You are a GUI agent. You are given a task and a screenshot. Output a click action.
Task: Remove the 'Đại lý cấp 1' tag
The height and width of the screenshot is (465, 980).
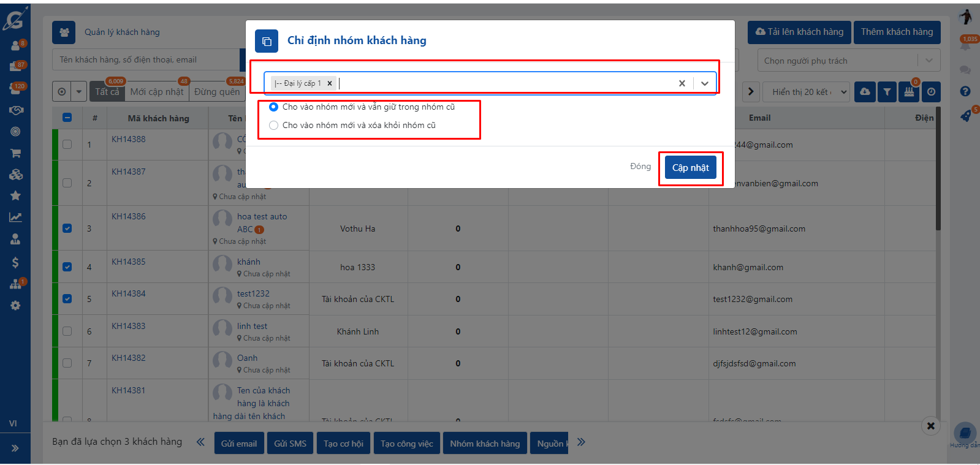pyautogui.click(x=330, y=83)
